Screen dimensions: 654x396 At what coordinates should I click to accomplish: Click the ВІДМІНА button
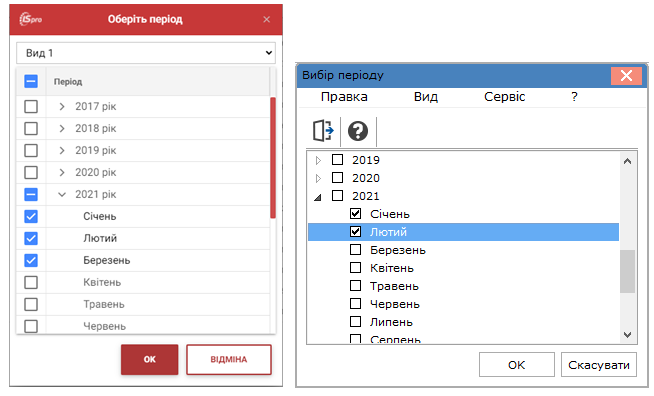tap(229, 359)
